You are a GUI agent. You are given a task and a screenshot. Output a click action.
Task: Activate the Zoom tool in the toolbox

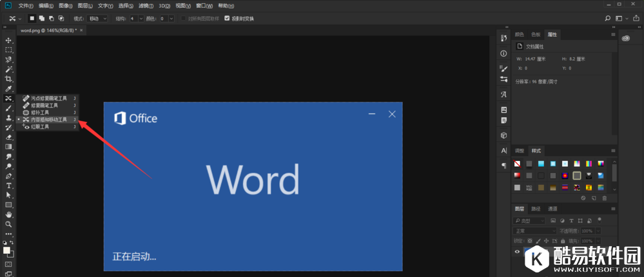point(8,224)
